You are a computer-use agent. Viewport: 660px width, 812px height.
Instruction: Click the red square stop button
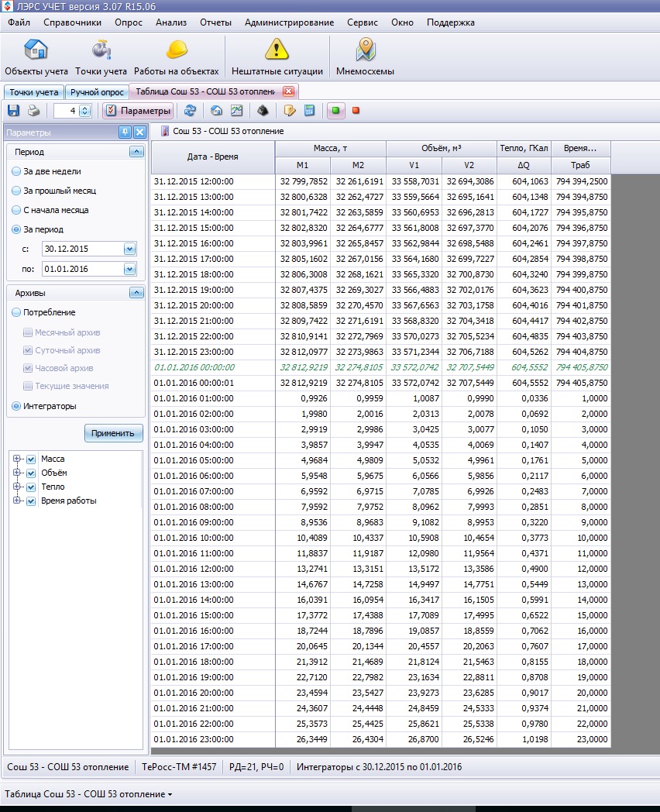pos(356,110)
